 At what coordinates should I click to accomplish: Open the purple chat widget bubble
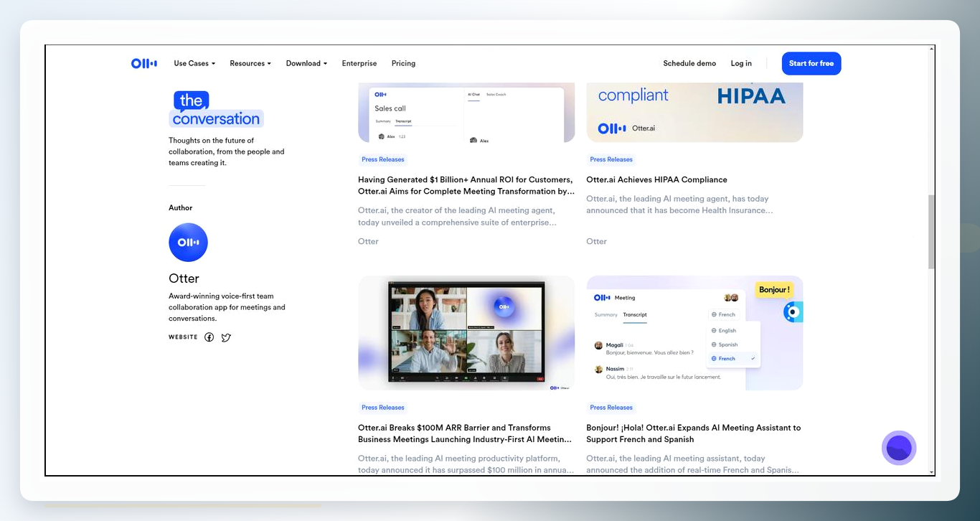coord(899,448)
